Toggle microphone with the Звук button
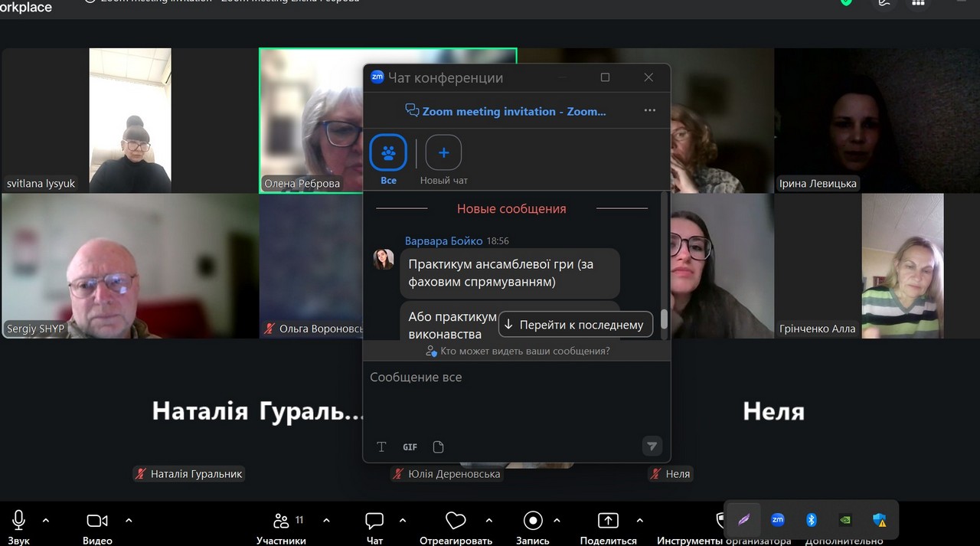Viewport: 980px width, 546px height. coord(19,521)
